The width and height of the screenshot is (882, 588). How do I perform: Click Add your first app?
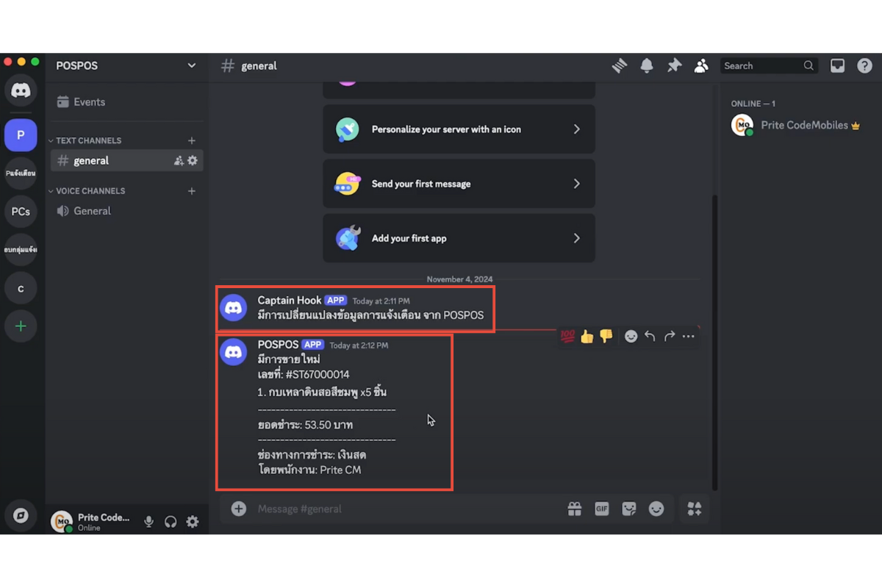[459, 238]
